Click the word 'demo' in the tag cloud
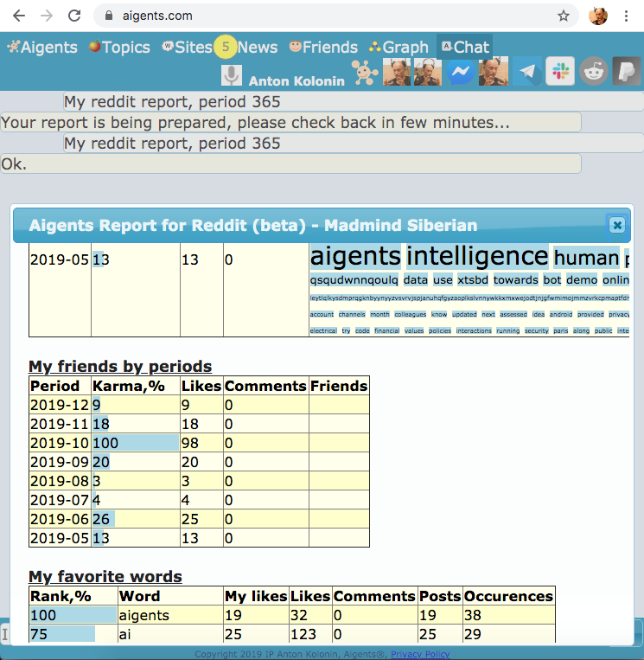644x660 pixels. (582, 280)
